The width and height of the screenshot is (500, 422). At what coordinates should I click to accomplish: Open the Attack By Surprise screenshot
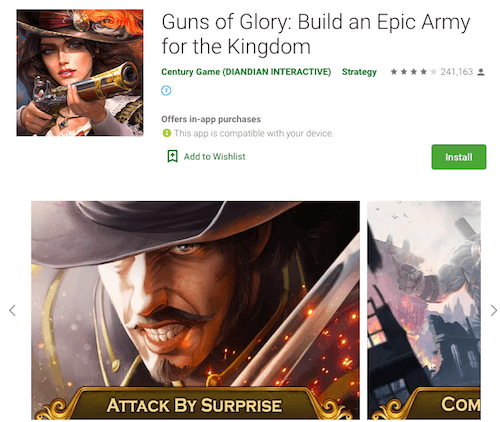[x=195, y=310]
